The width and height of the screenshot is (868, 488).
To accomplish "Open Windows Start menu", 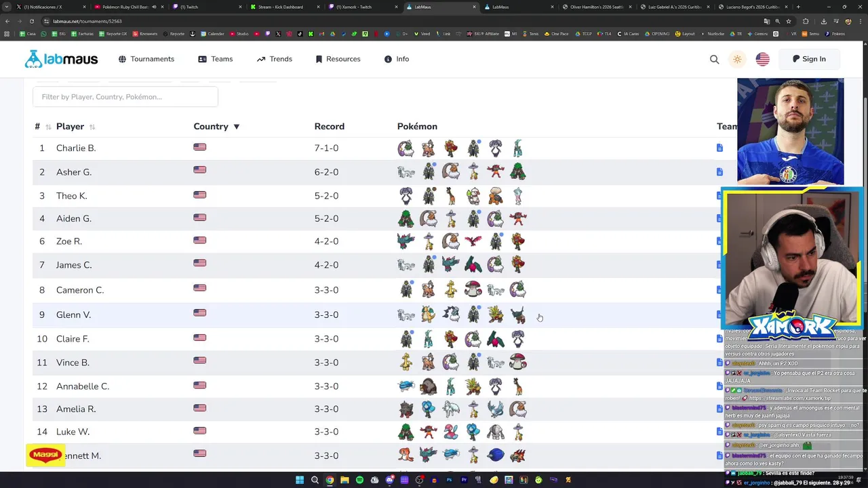I will 300,480.
